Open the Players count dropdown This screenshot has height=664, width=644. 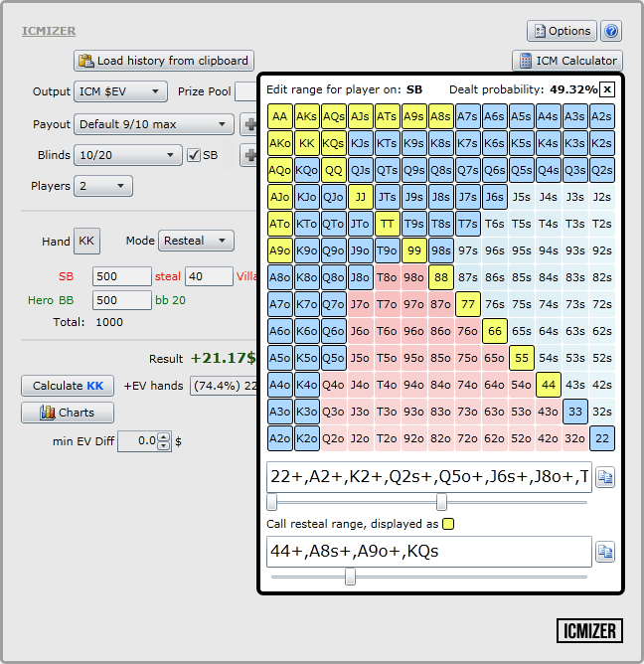click(103, 186)
